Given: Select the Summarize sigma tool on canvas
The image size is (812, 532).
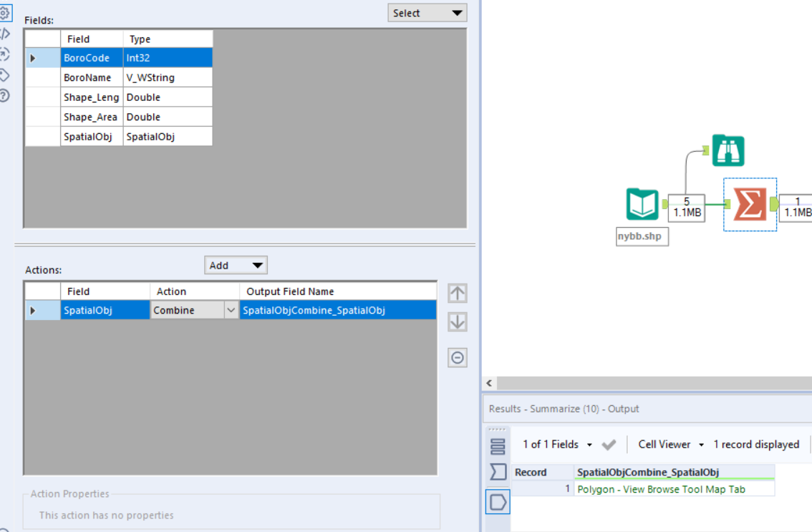Looking at the screenshot, I should coord(749,204).
